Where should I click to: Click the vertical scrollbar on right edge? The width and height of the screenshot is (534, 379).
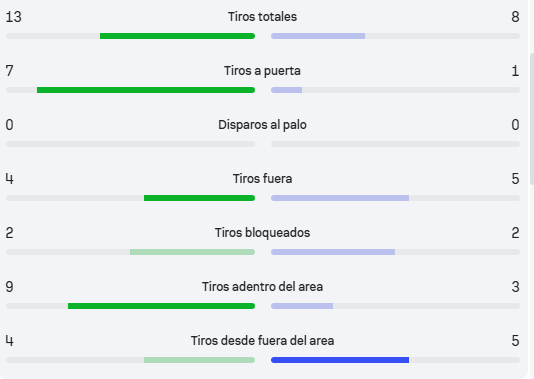point(532,119)
